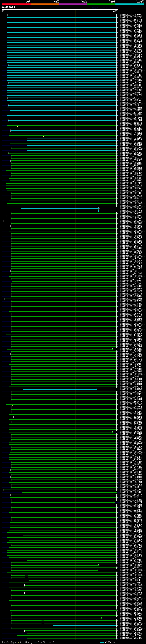This screenshot has height=644, width=146.
Task: Click the green ~80% identity legend bar
Action: (x=101, y=4)
